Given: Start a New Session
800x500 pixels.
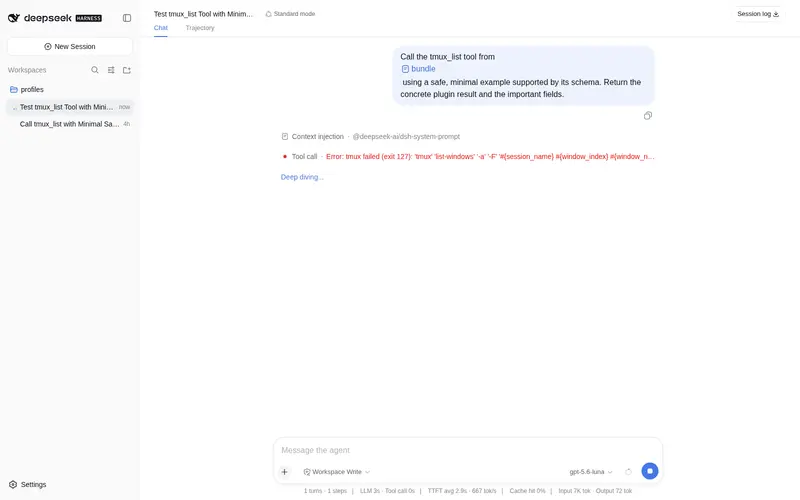Looking at the screenshot, I should 70,46.
